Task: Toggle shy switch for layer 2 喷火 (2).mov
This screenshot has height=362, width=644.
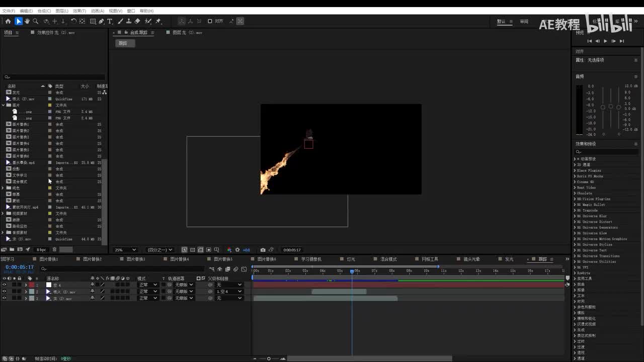Action: 92,292
